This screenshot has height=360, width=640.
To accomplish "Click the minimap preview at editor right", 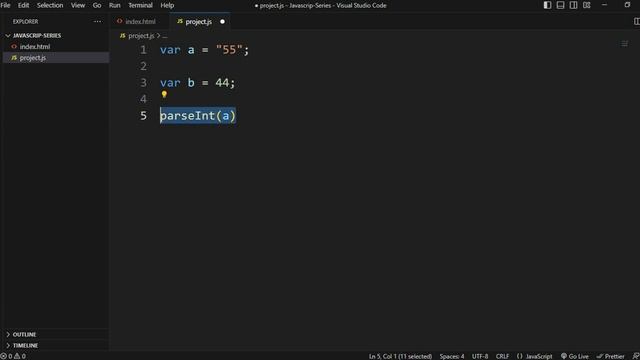I will pyautogui.click(x=624, y=44).
